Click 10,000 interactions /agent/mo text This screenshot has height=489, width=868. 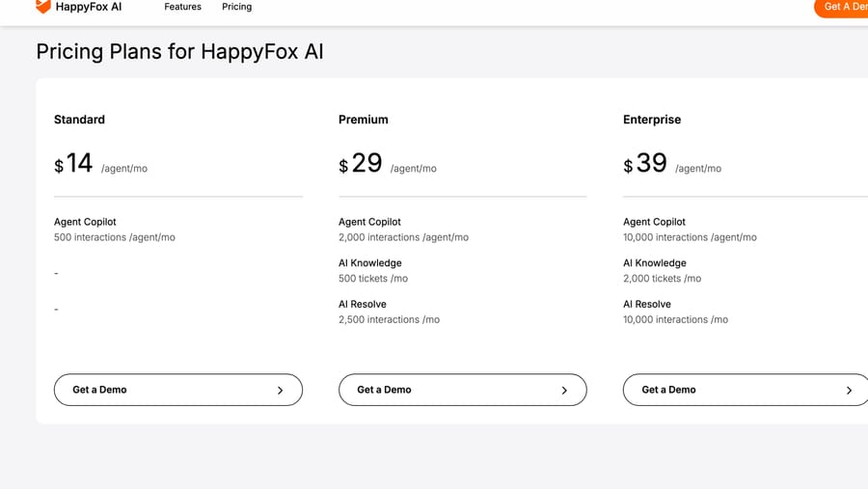point(690,237)
